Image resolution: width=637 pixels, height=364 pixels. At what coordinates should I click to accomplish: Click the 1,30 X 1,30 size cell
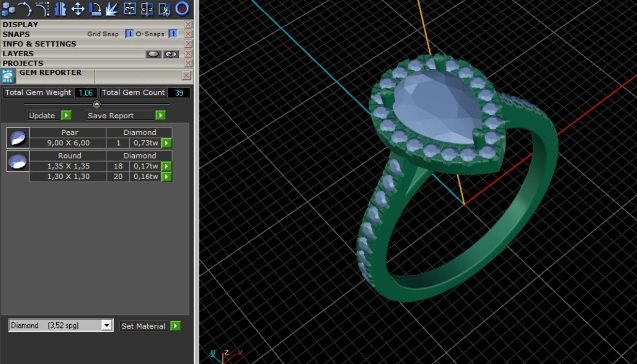coord(68,177)
